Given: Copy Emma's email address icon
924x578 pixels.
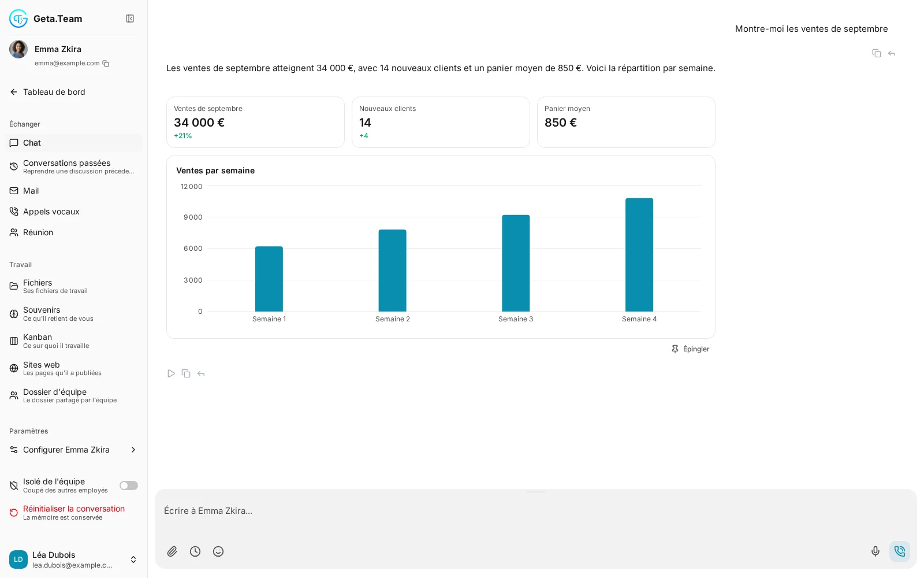Looking at the screenshot, I should (106, 64).
